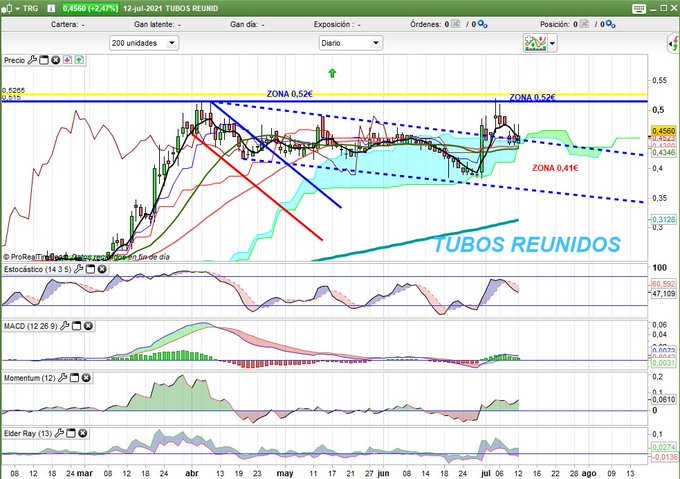Click the red arrow icon beside Precio
The height and width of the screenshot is (479, 680).
point(67,60)
